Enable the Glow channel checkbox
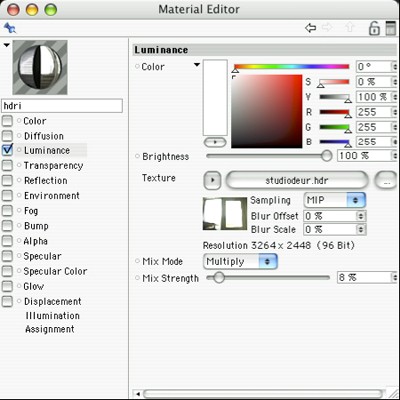Viewport: 400px width, 400px height. [7, 286]
